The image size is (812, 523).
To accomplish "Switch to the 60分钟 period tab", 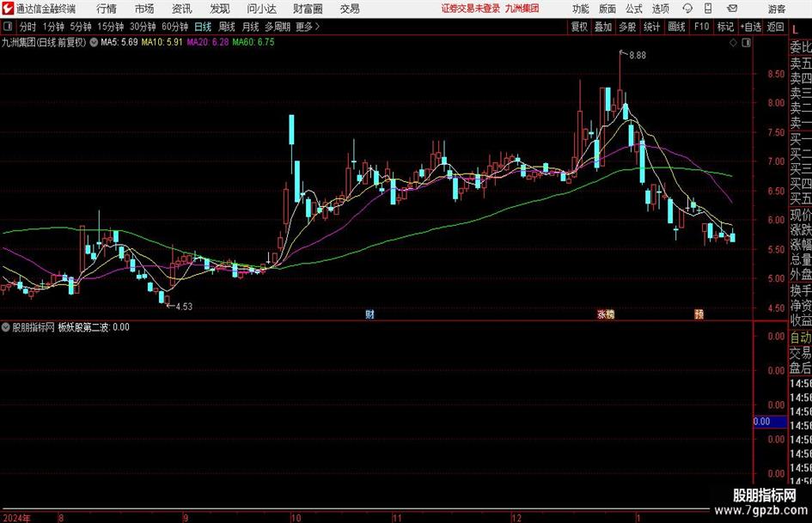I will point(175,27).
